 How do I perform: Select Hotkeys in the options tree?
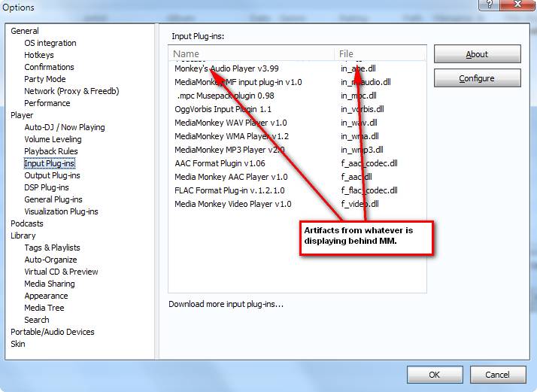point(39,55)
